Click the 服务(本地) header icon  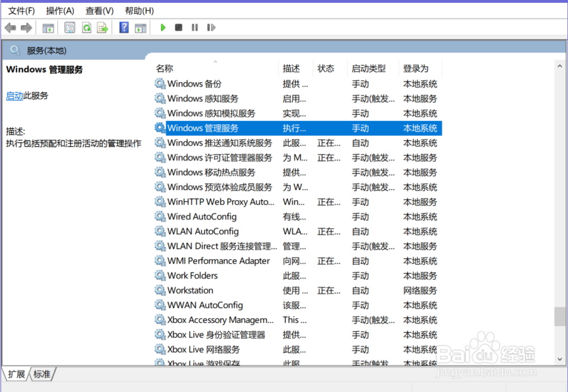[x=15, y=50]
